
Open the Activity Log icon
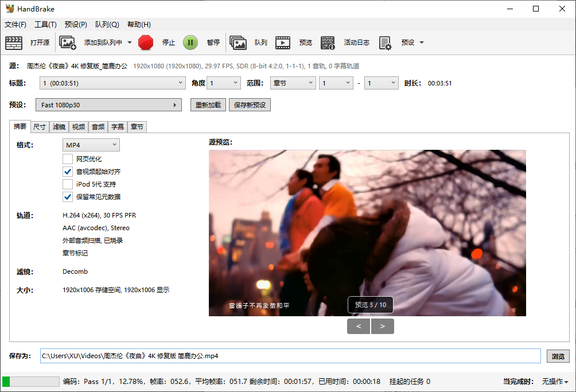point(328,42)
